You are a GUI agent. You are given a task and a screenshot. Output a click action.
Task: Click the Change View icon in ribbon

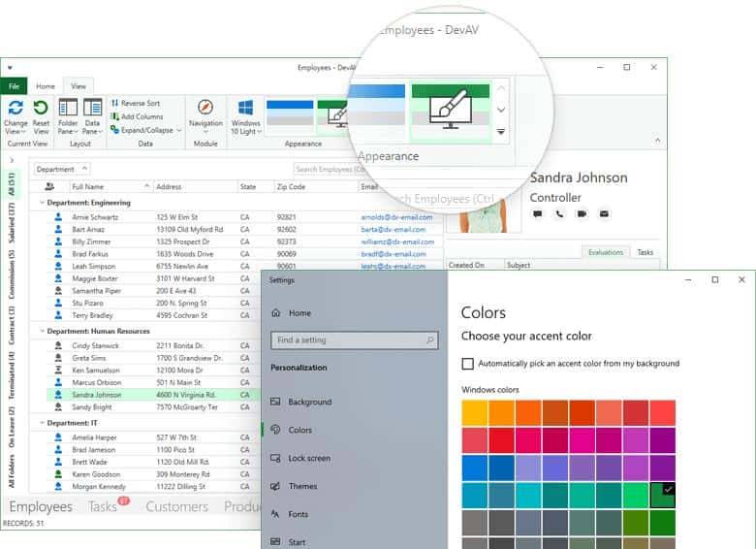(x=16, y=107)
